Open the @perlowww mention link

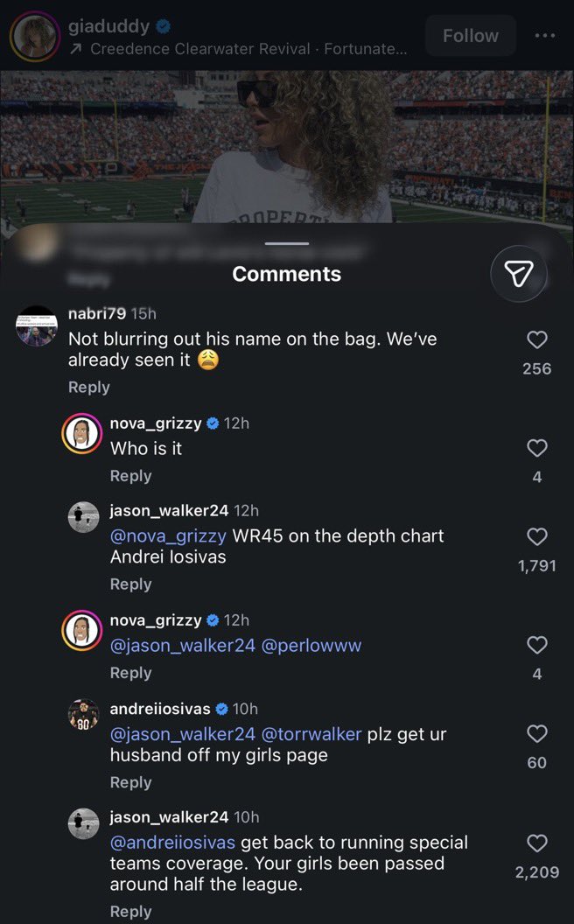pos(311,645)
